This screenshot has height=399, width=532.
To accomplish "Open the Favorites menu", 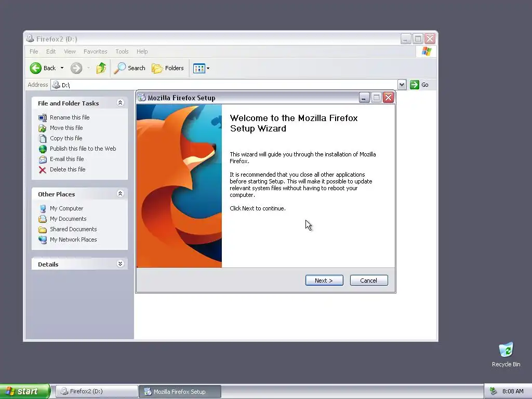I will point(96,51).
